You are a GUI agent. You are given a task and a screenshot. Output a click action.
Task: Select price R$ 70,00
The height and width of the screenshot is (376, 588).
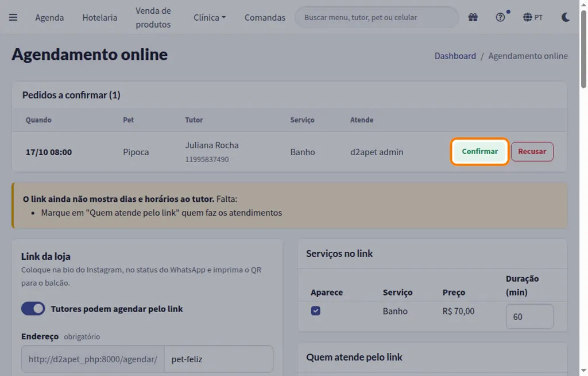458,311
